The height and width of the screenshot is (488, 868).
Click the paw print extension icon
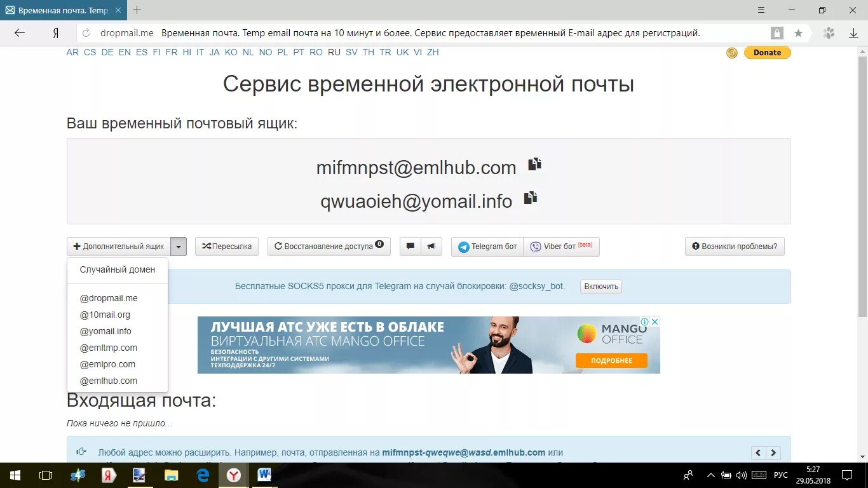click(x=829, y=33)
